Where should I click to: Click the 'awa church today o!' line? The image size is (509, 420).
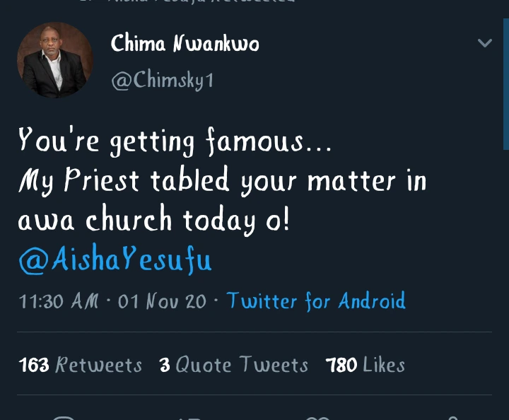154,221
